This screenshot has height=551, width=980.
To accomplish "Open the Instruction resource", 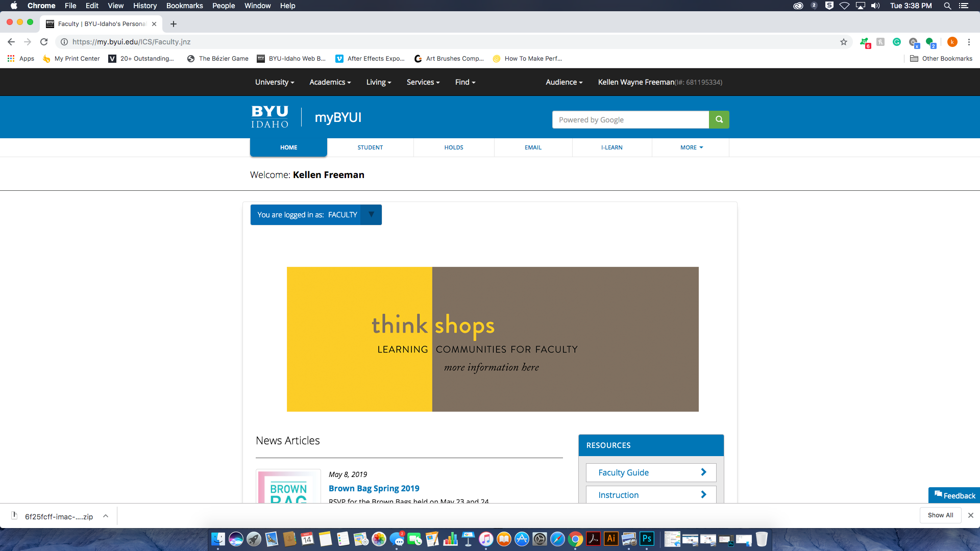I will coord(651,495).
